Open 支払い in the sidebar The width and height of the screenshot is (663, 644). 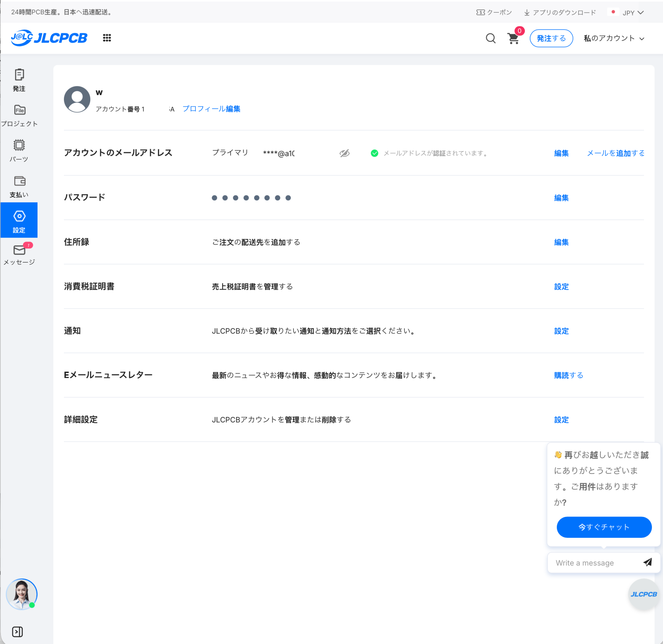[x=19, y=187]
